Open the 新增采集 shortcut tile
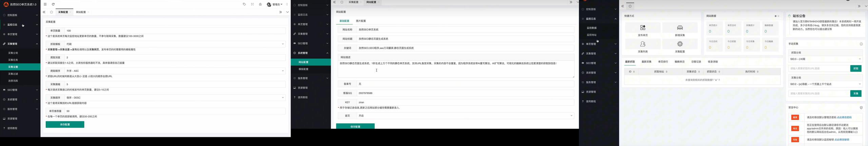 [x=680, y=30]
